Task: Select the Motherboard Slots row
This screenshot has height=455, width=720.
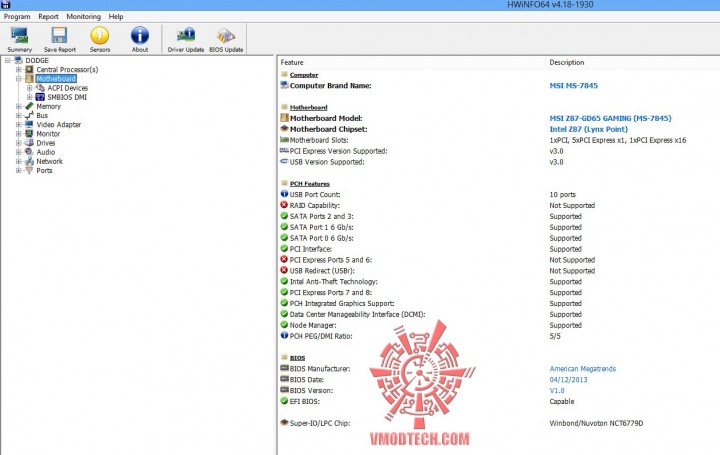Action: pos(499,140)
